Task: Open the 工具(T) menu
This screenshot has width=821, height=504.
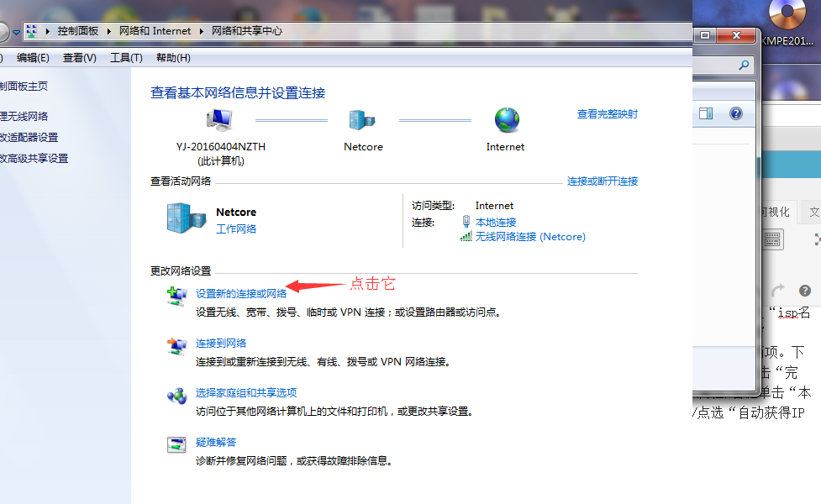Action: point(126,58)
